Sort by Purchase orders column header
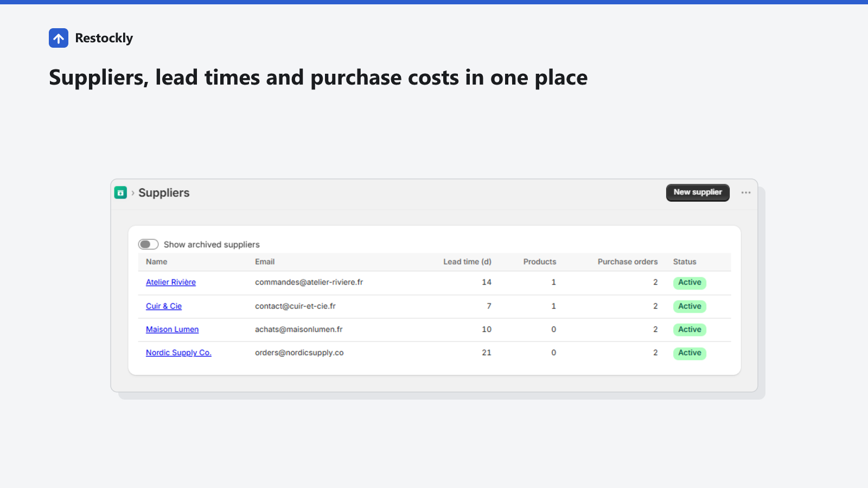This screenshot has width=868, height=488. pyautogui.click(x=628, y=261)
